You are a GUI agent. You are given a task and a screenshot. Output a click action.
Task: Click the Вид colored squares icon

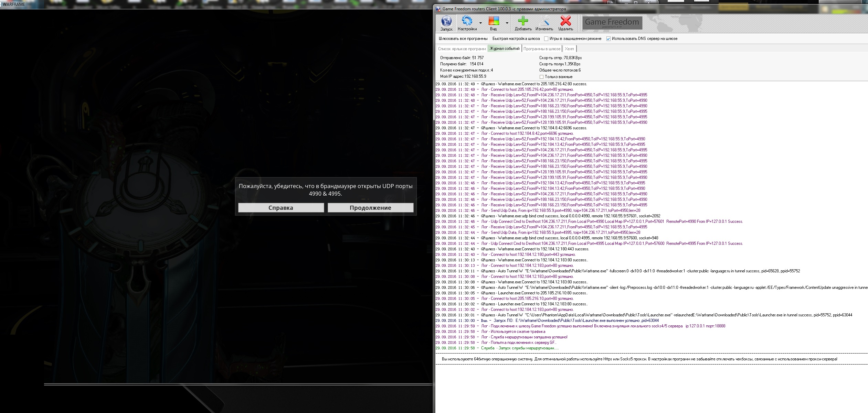click(x=494, y=21)
